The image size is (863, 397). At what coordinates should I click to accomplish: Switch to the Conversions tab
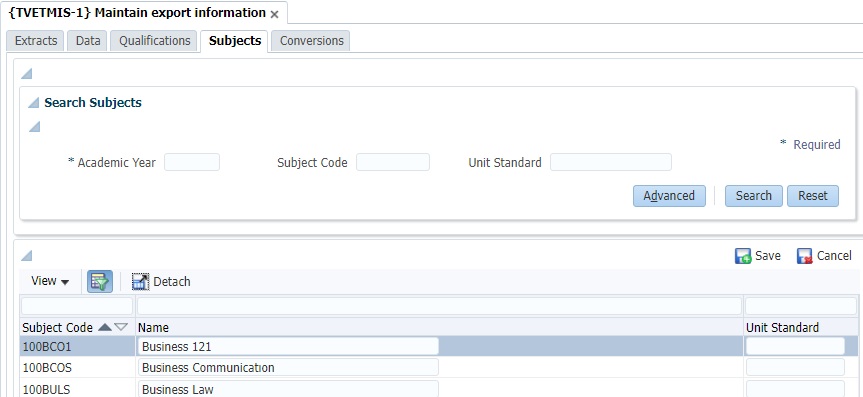click(312, 41)
